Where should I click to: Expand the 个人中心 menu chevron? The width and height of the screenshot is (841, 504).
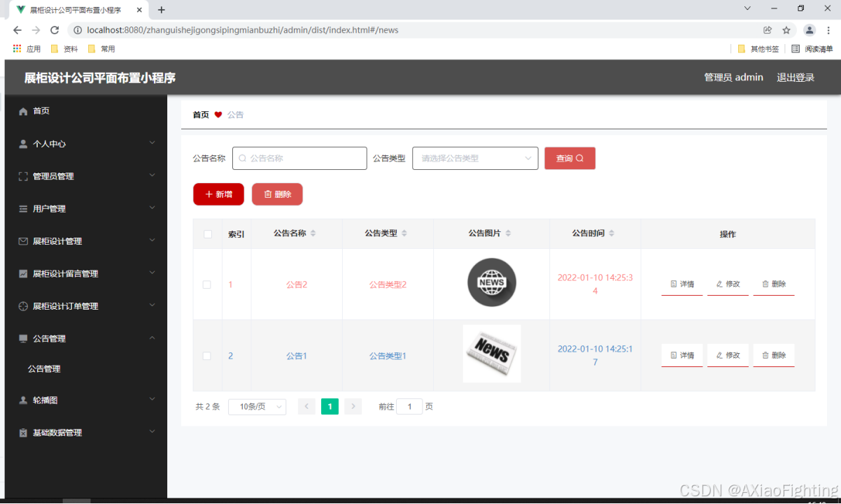tap(153, 143)
